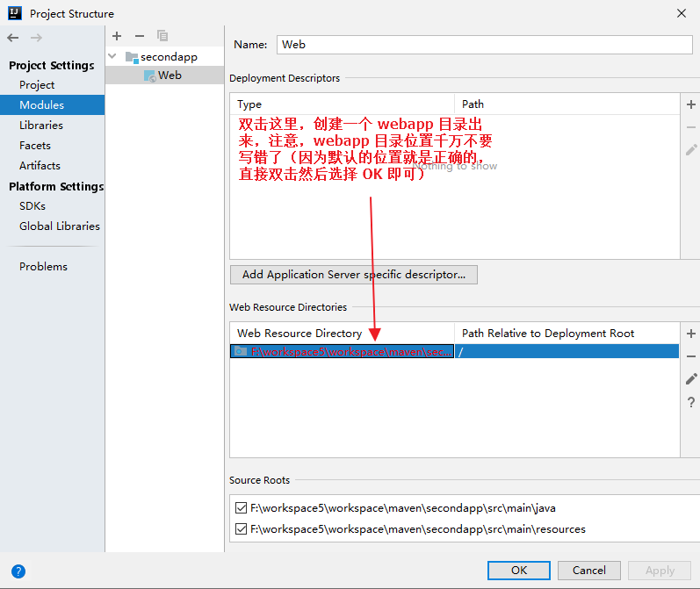Click the copy module icon
700x589 pixels.
tap(162, 36)
